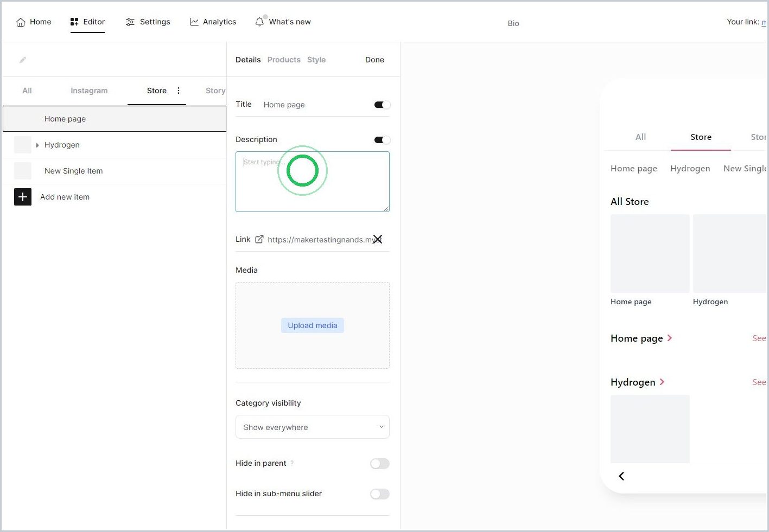Toggle the Description switch off
This screenshot has height=532, width=769.
pyautogui.click(x=382, y=140)
